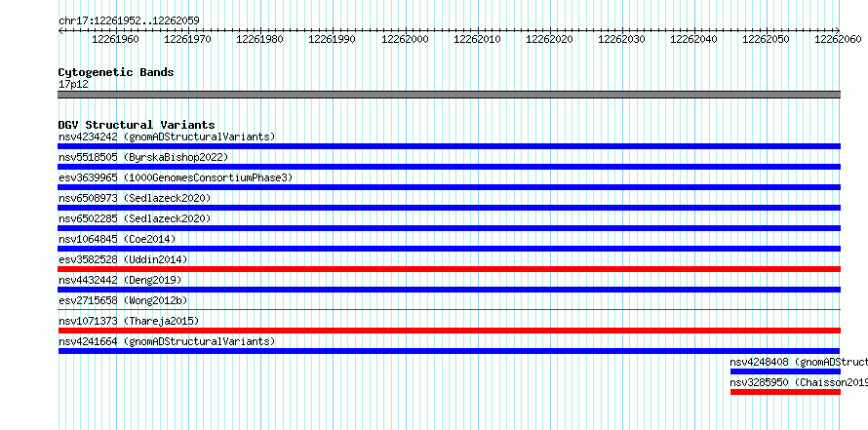Click ruler position 12262040
The height and width of the screenshot is (430, 868).
[x=693, y=39]
